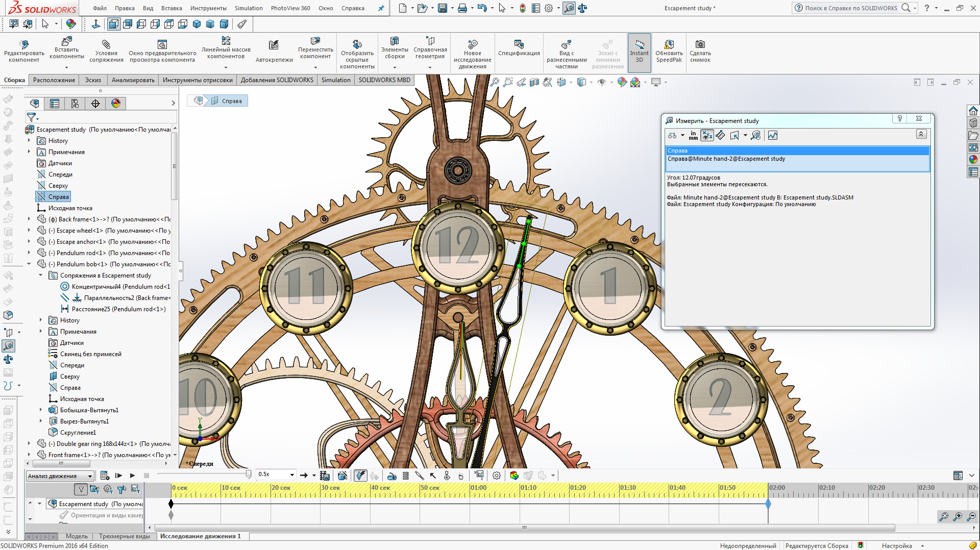Click Обновить SpeedPak icon
The height and width of the screenshot is (550, 980).
(669, 52)
